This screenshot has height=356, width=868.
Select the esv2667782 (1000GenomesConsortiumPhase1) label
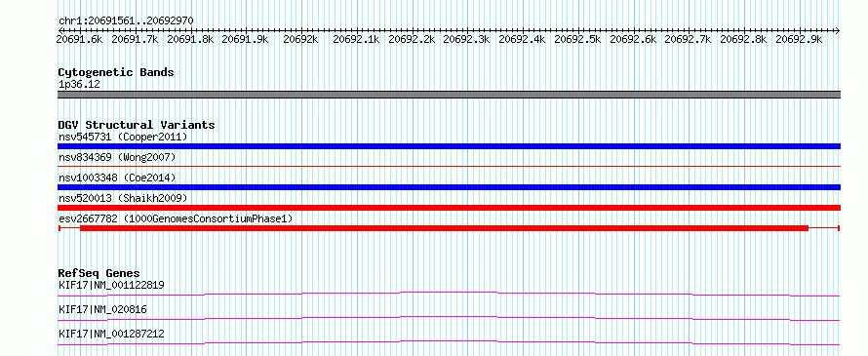(176, 219)
